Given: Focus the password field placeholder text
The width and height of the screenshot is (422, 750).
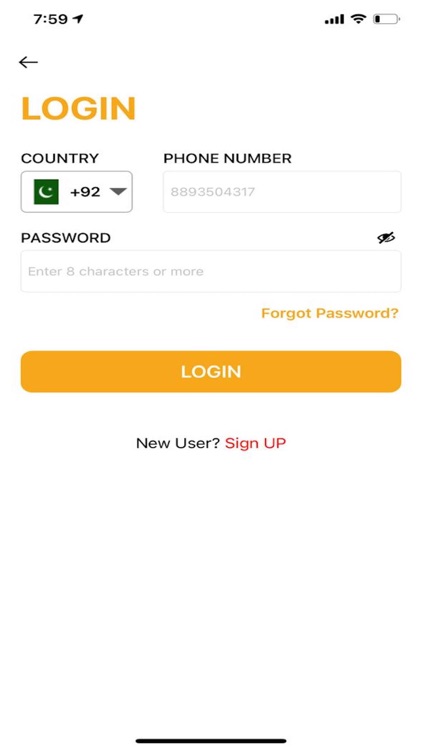Looking at the screenshot, I should (115, 271).
